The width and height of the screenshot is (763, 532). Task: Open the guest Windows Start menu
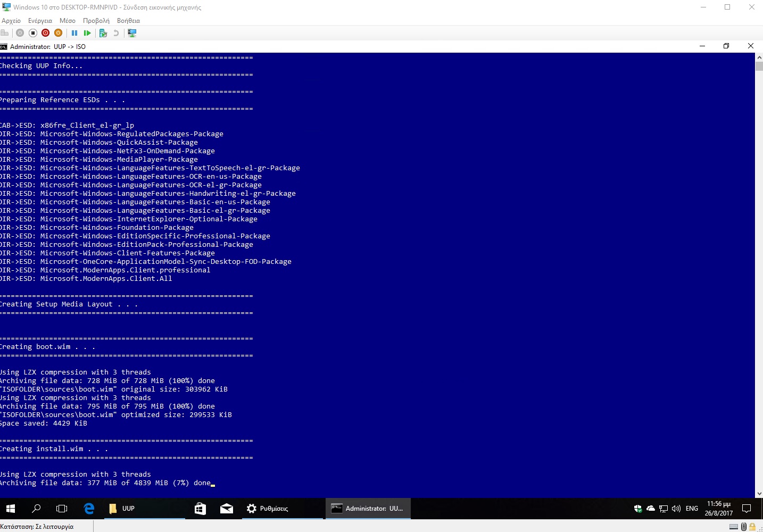(x=11, y=509)
